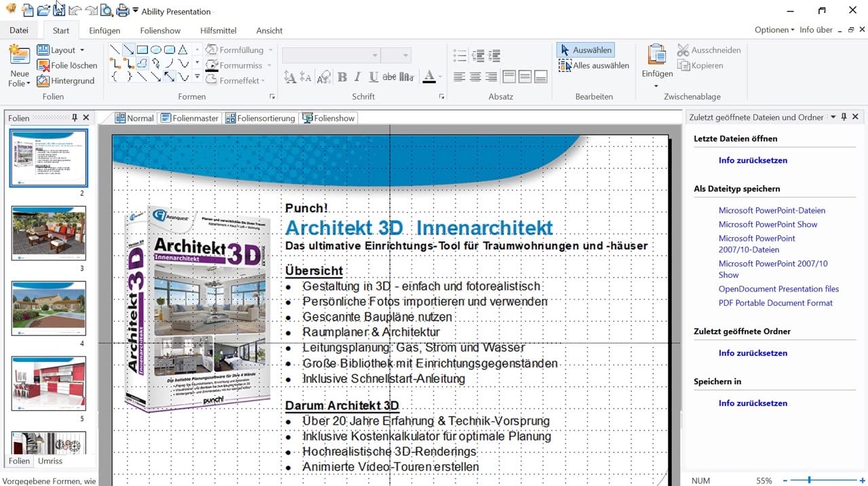Open task pane dropdown next to Zuletzt geöffnete

tap(833, 117)
